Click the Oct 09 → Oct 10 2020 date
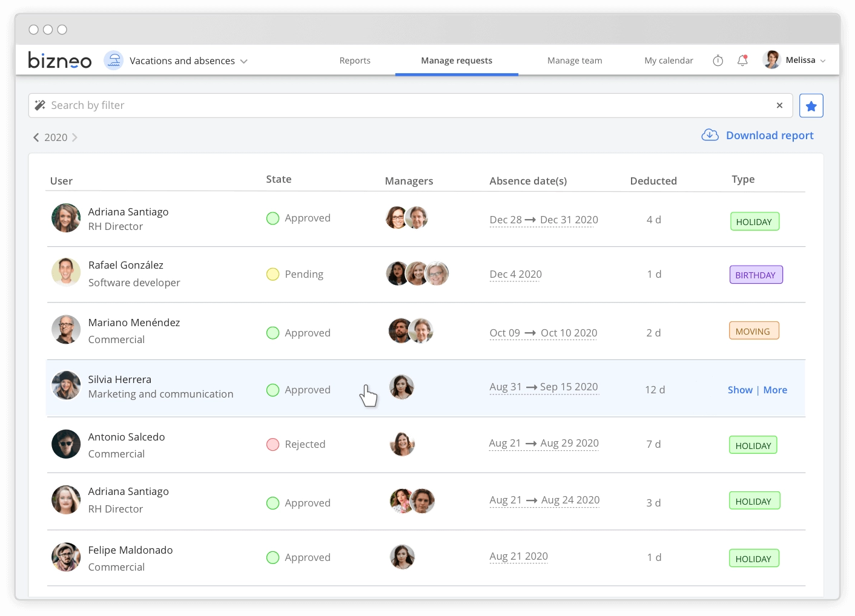This screenshot has height=616, width=855. (543, 333)
